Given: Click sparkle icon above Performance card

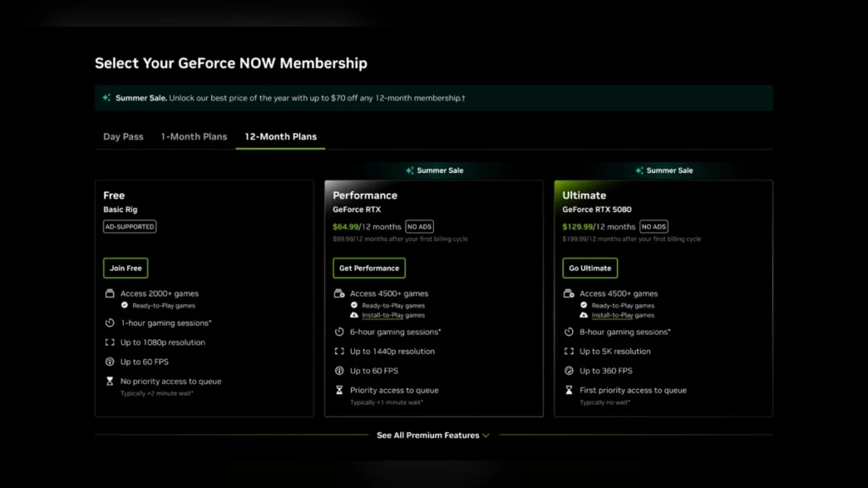Looking at the screenshot, I should [x=409, y=170].
